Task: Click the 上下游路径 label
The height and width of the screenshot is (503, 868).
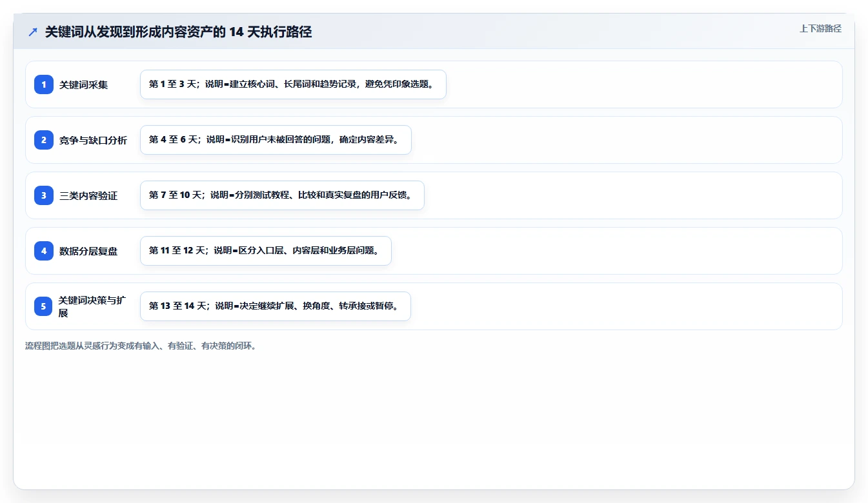Action: [820, 28]
